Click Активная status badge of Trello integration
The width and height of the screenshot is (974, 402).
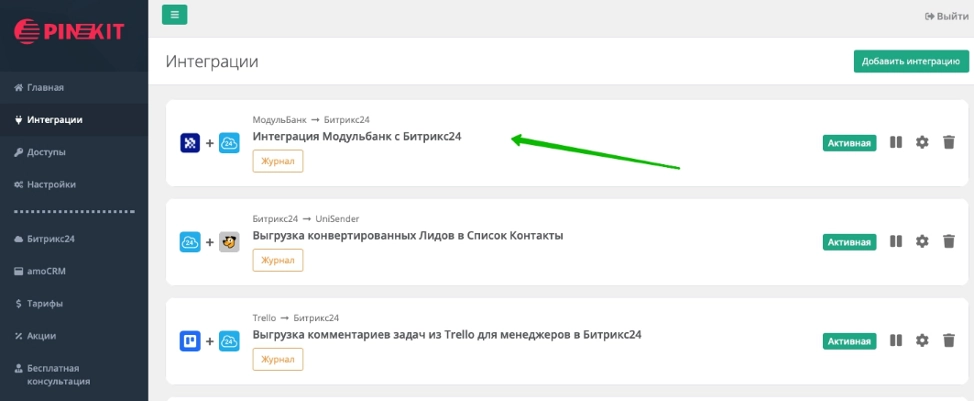pyautogui.click(x=849, y=341)
